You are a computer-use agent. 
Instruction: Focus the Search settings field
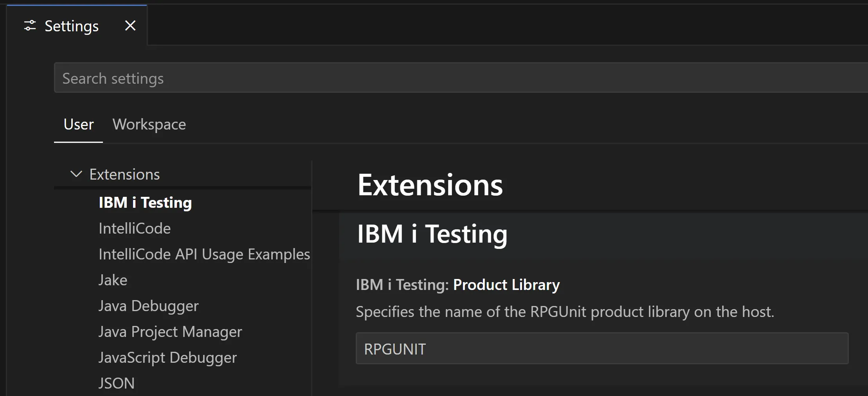pyautogui.click(x=461, y=78)
